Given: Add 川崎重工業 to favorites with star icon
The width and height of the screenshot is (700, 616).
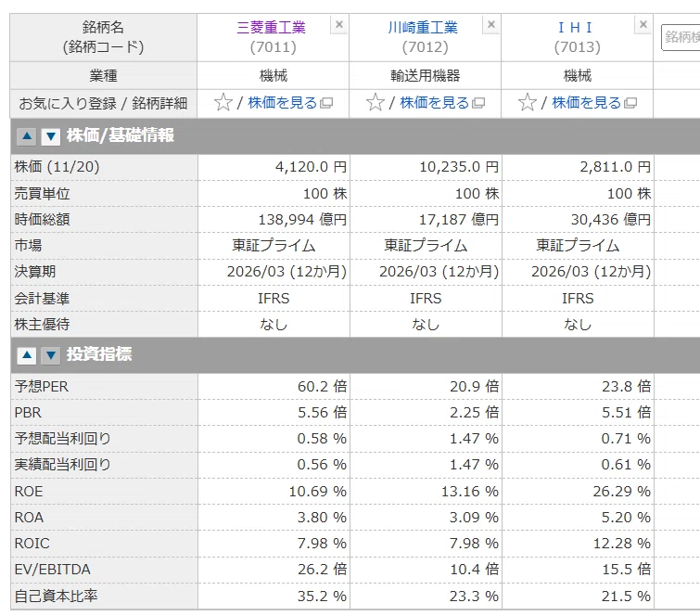Looking at the screenshot, I should pos(375,103).
